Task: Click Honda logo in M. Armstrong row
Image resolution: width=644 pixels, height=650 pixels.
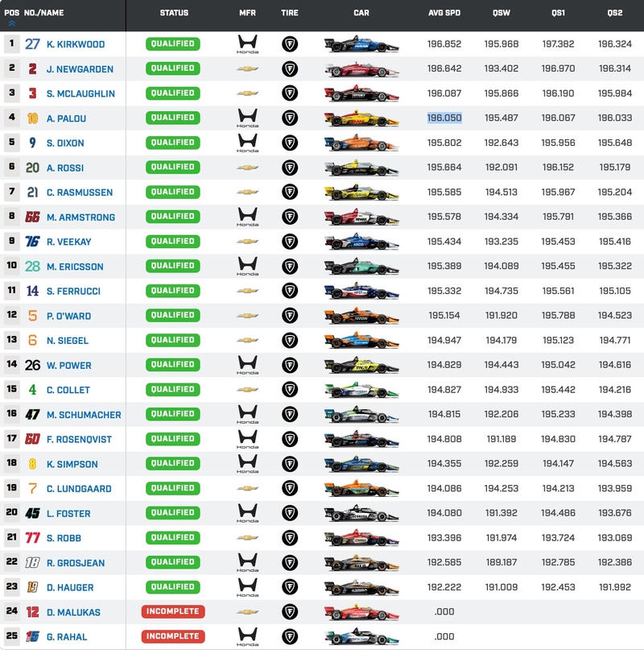Action: pos(247,217)
